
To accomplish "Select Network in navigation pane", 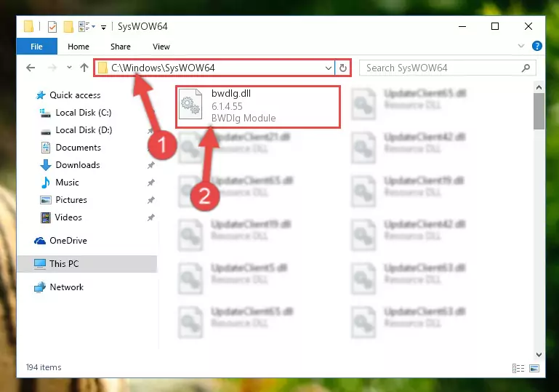I will 66,287.
